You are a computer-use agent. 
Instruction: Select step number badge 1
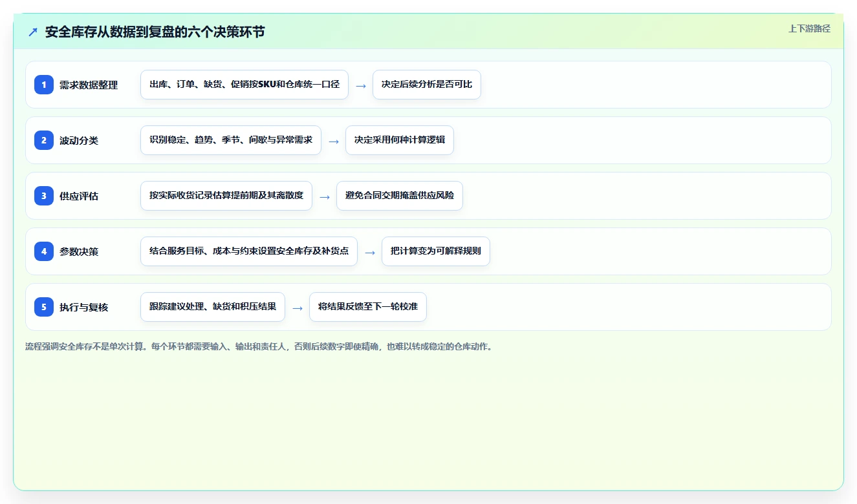(44, 85)
